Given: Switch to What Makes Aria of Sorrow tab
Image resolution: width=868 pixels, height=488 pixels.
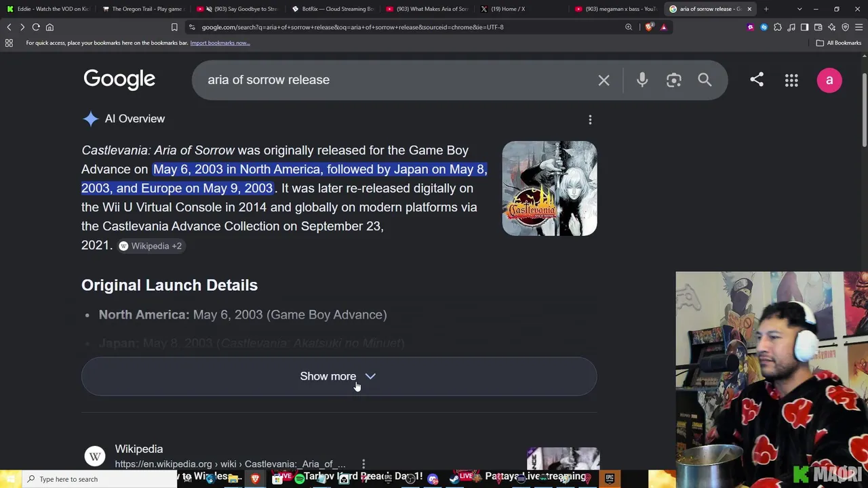Looking at the screenshot, I should pyautogui.click(x=427, y=9).
